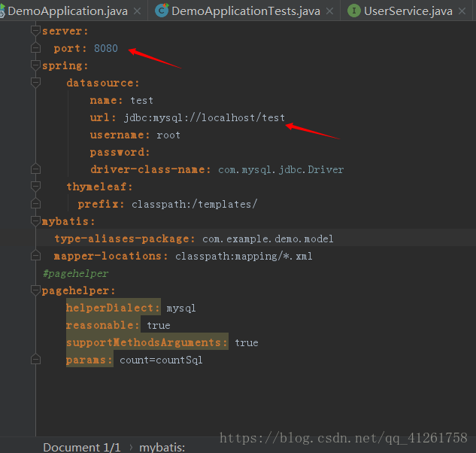
Task: Collapse the mybatis: block fold marker
Action: pos(36,221)
